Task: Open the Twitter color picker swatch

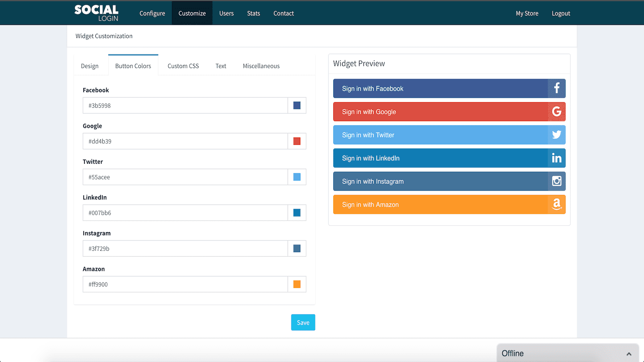Action: pyautogui.click(x=297, y=177)
